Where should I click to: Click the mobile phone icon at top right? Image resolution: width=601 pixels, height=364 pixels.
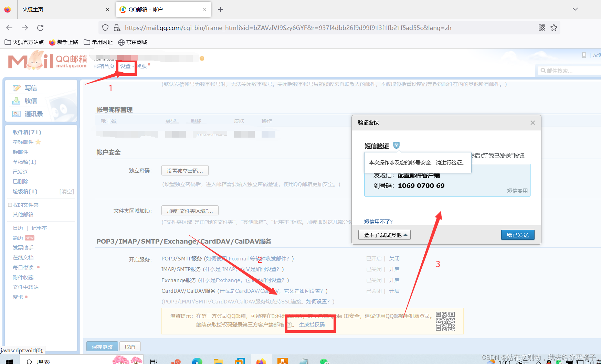(584, 55)
